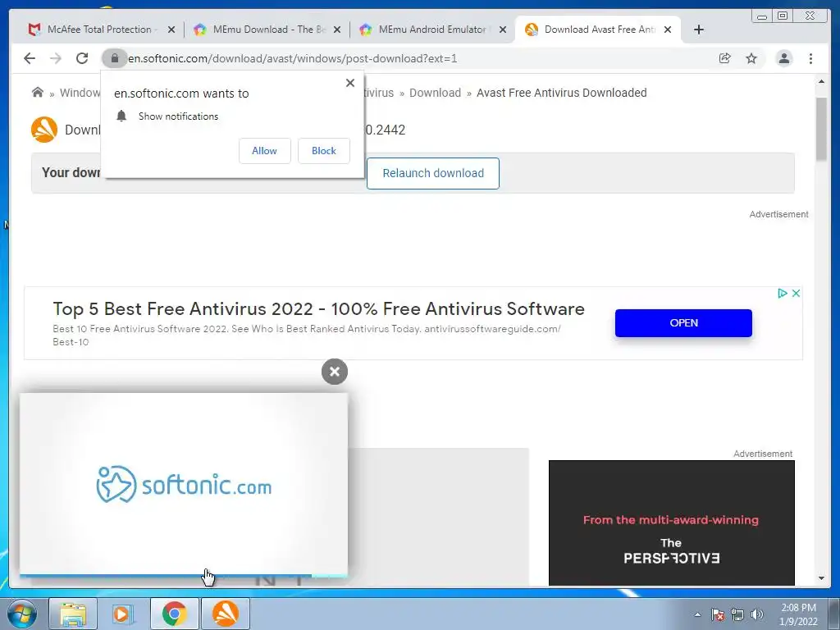840x630 pixels.
Task: Open the volume control in system tray
Action: coord(757,614)
